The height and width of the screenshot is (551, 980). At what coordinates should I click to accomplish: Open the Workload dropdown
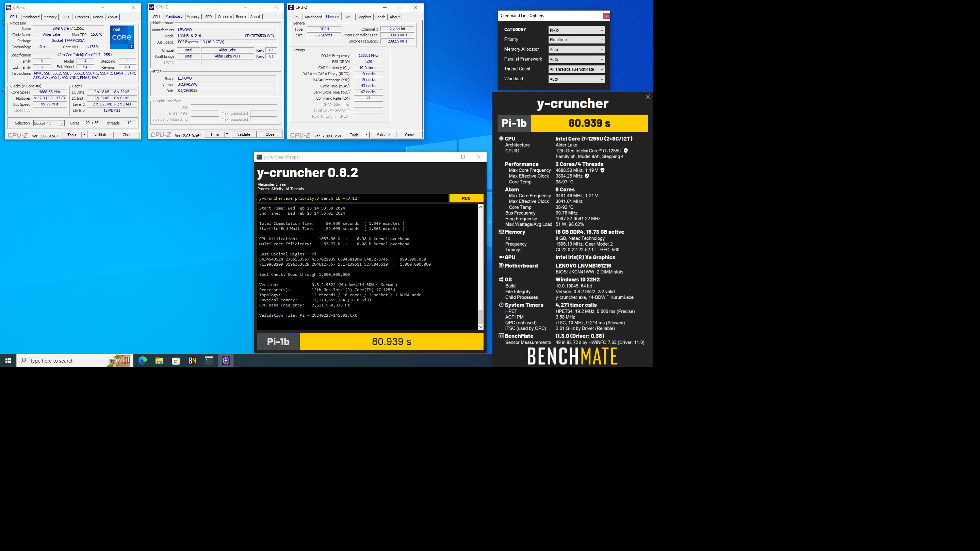[576, 79]
